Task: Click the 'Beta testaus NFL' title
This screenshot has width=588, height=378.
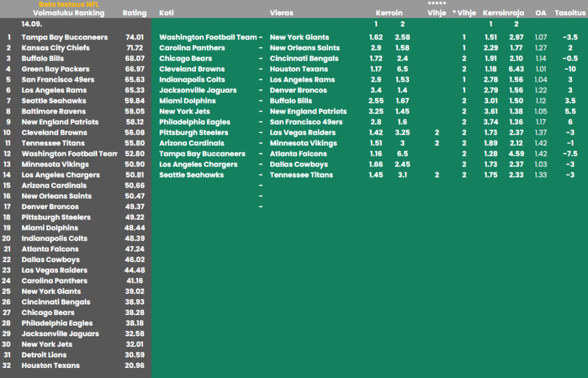Action: [69, 5]
